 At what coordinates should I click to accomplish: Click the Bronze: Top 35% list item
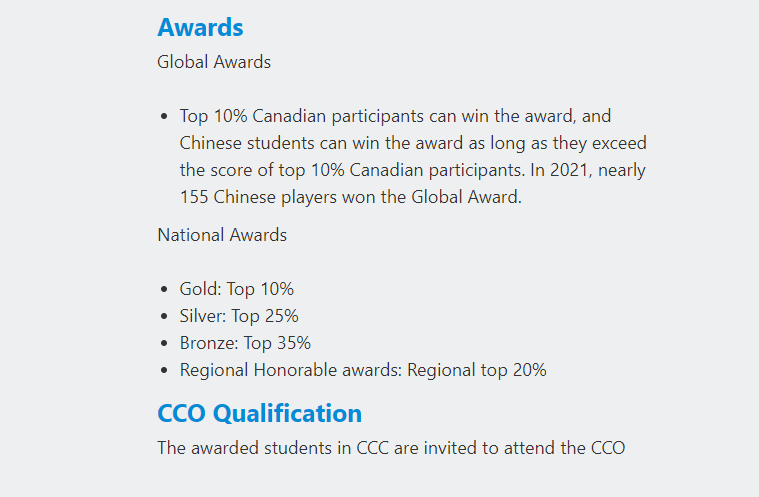click(245, 343)
